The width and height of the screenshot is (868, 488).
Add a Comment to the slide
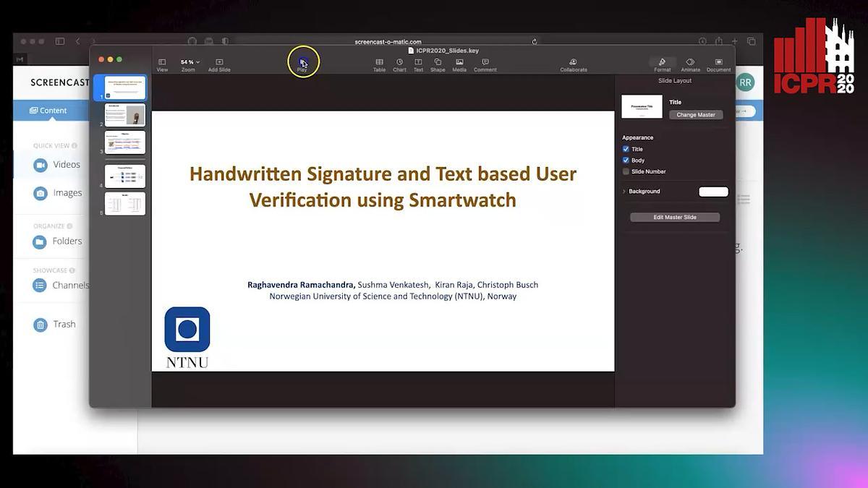coord(485,63)
